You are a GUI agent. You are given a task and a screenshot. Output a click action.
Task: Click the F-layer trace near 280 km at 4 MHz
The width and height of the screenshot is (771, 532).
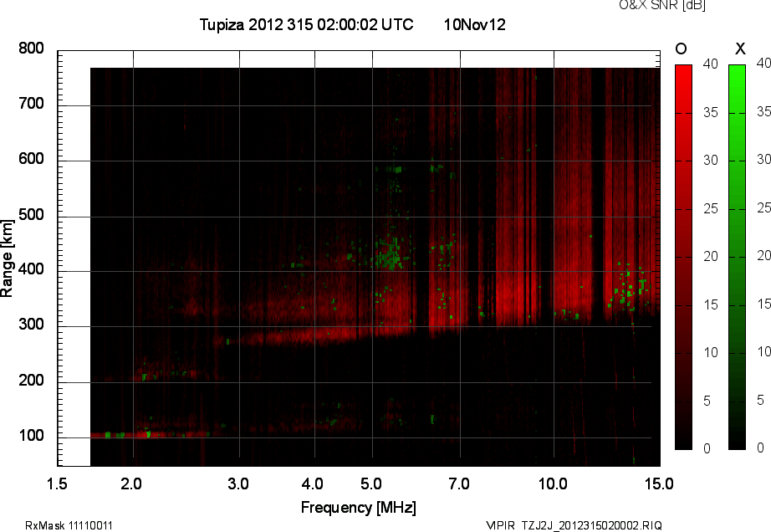point(314,335)
